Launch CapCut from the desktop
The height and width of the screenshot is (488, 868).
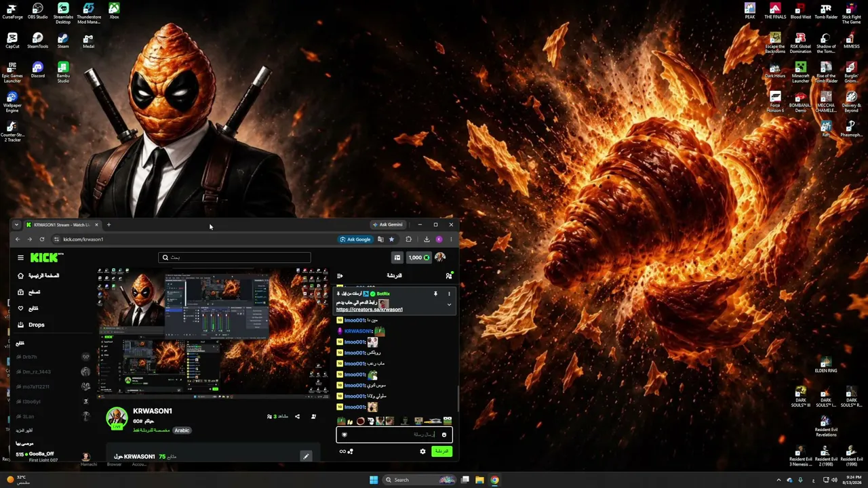click(x=12, y=41)
